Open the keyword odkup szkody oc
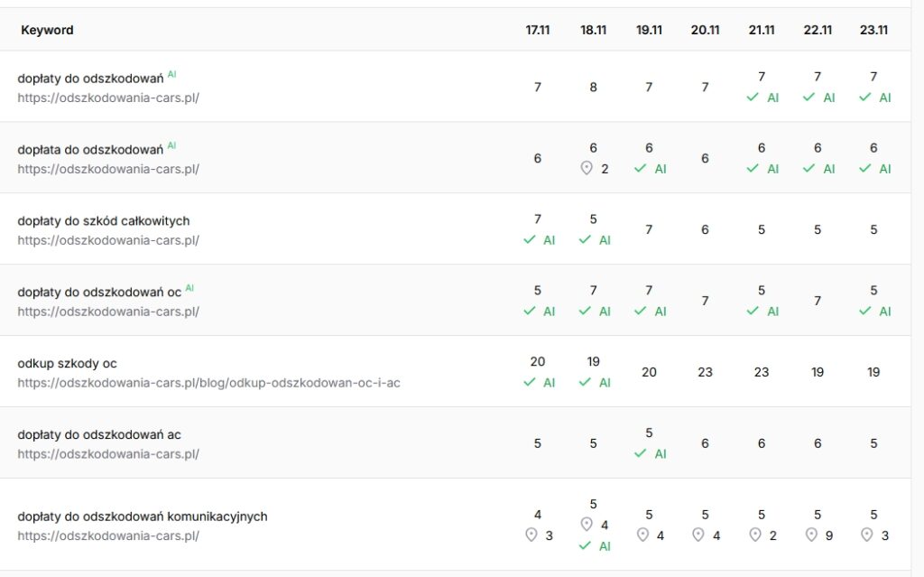This screenshot has height=577, width=924. [x=67, y=363]
